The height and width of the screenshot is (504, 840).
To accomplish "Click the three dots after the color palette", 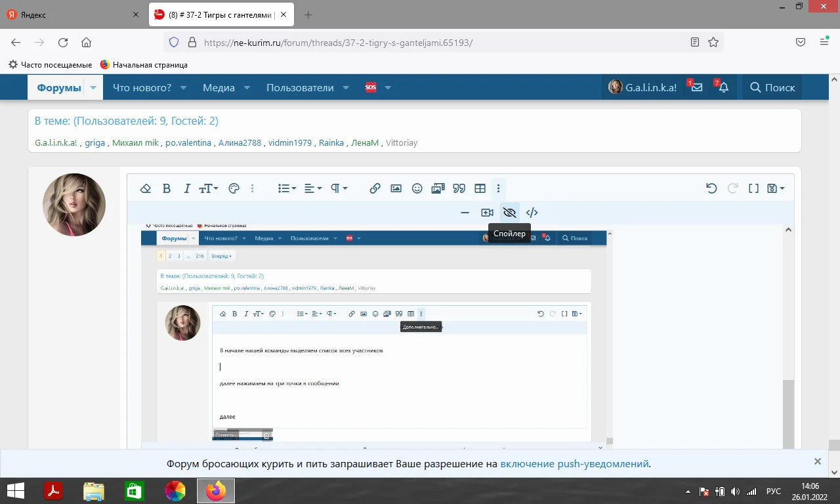I will click(253, 188).
